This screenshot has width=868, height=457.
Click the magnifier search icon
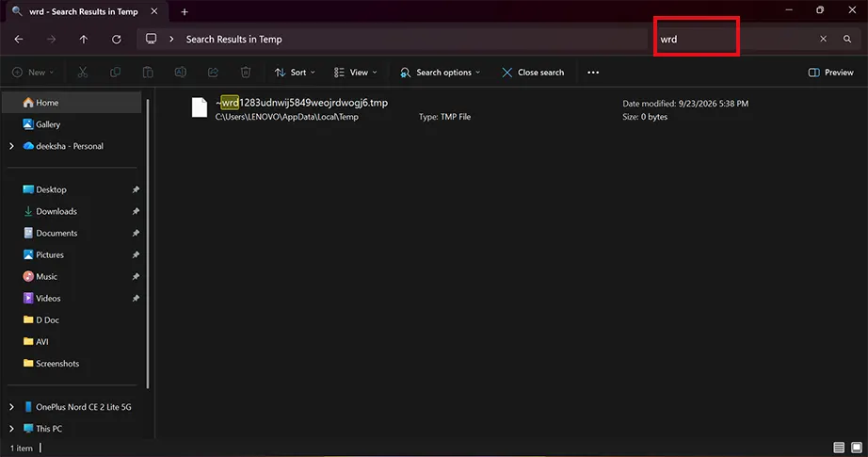click(847, 39)
